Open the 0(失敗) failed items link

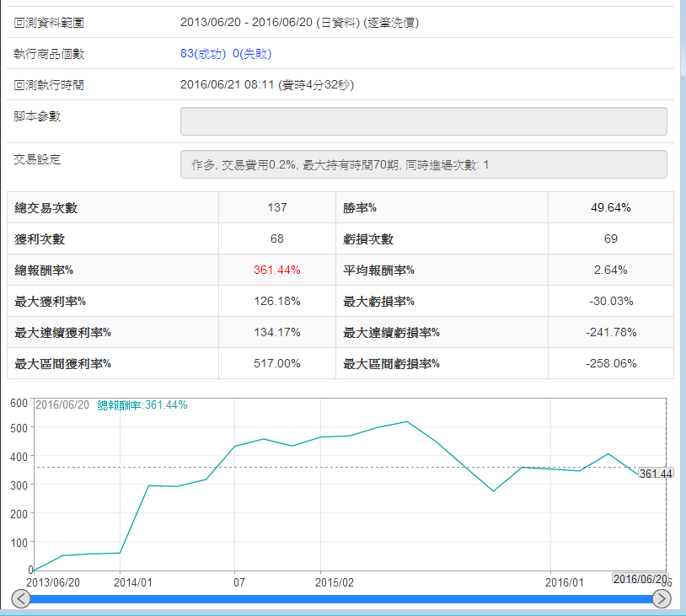coord(252,54)
